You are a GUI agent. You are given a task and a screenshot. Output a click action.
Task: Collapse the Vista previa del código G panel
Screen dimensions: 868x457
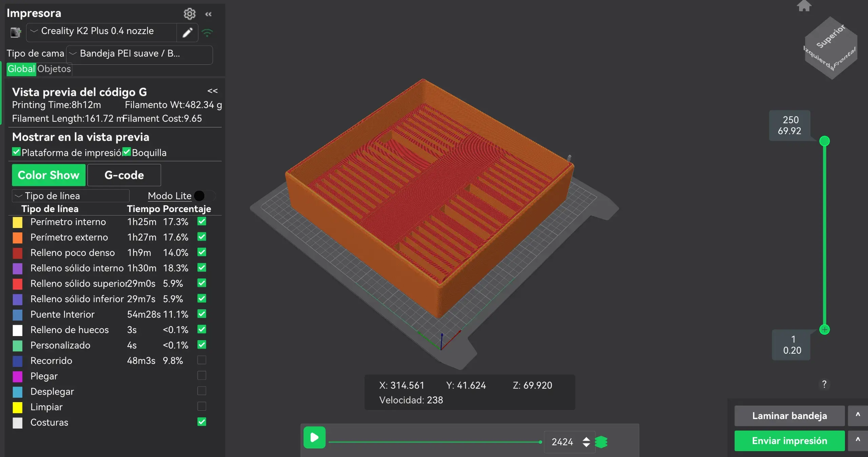click(x=213, y=91)
